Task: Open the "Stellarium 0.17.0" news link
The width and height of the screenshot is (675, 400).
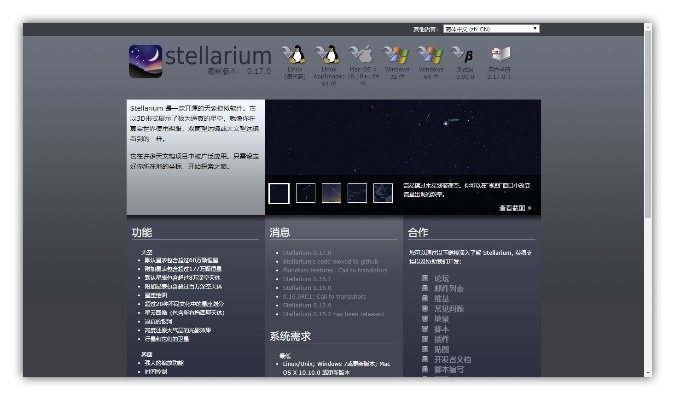Action: coord(310,253)
